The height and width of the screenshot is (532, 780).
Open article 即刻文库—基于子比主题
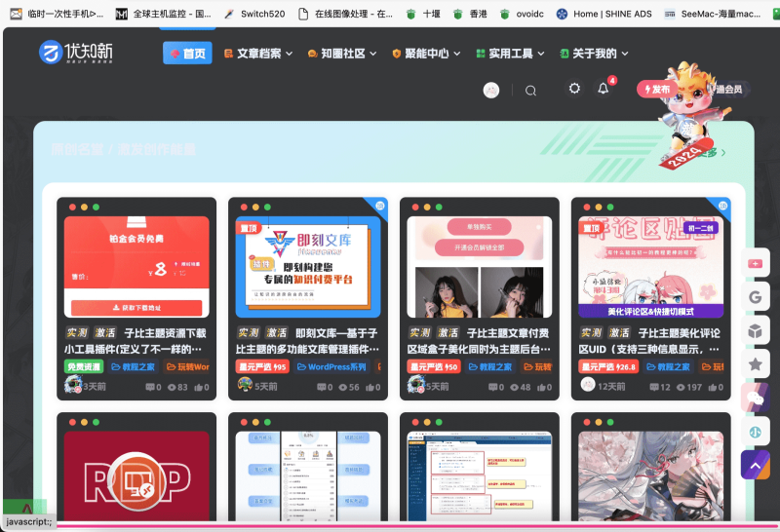click(307, 341)
